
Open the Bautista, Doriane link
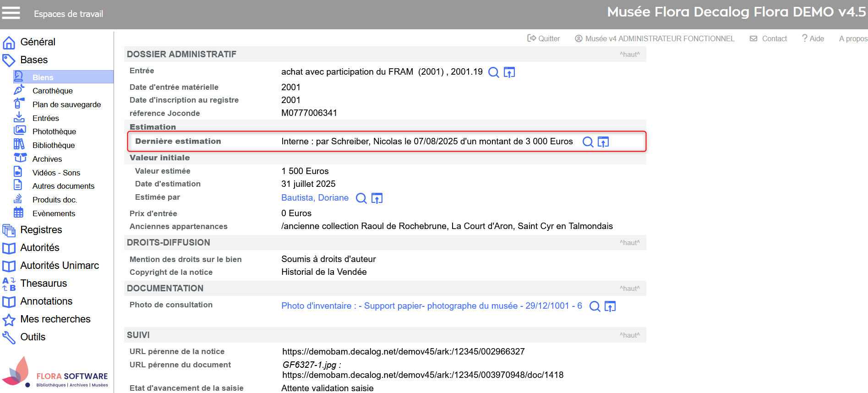[x=315, y=198]
